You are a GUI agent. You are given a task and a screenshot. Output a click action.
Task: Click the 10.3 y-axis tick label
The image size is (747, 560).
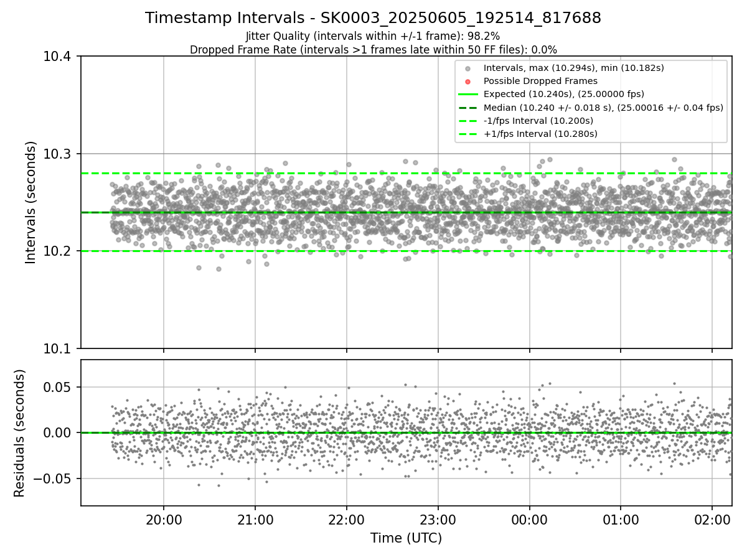tap(58, 154)
